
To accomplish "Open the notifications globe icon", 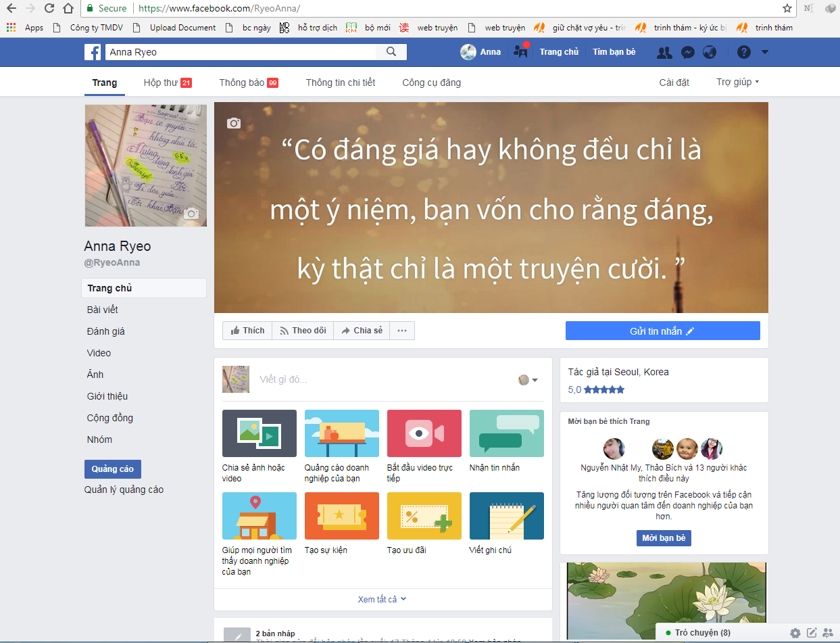I will 710,52.
